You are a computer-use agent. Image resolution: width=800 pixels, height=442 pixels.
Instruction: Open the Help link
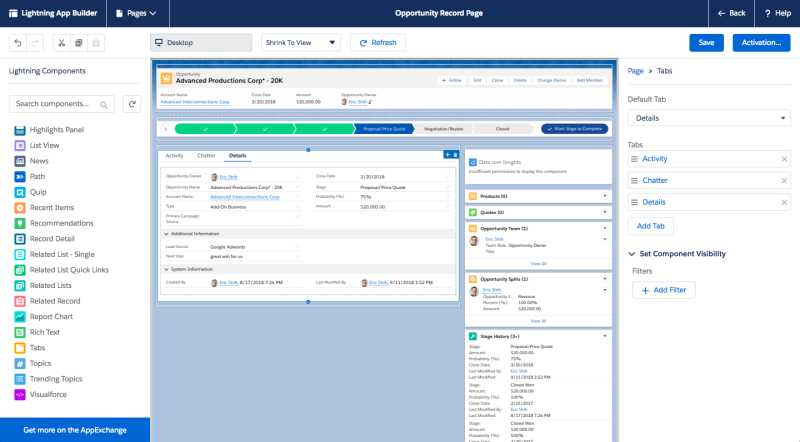(x=777, y=13)
